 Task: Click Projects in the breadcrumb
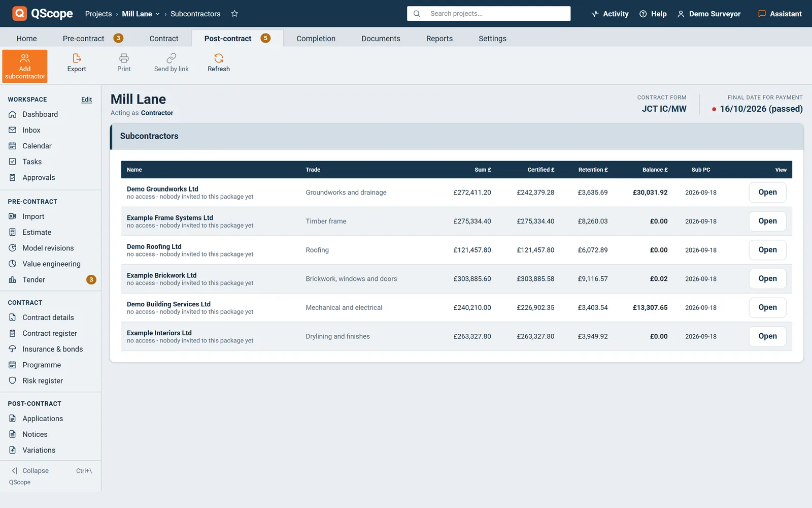[x=98, y=14]
